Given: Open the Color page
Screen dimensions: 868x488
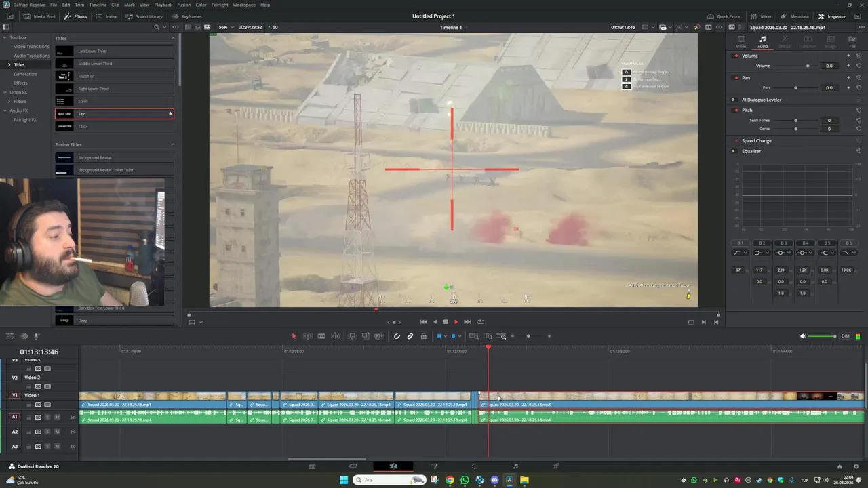Looking at the screenshot, I should click(x=475, y=466).
